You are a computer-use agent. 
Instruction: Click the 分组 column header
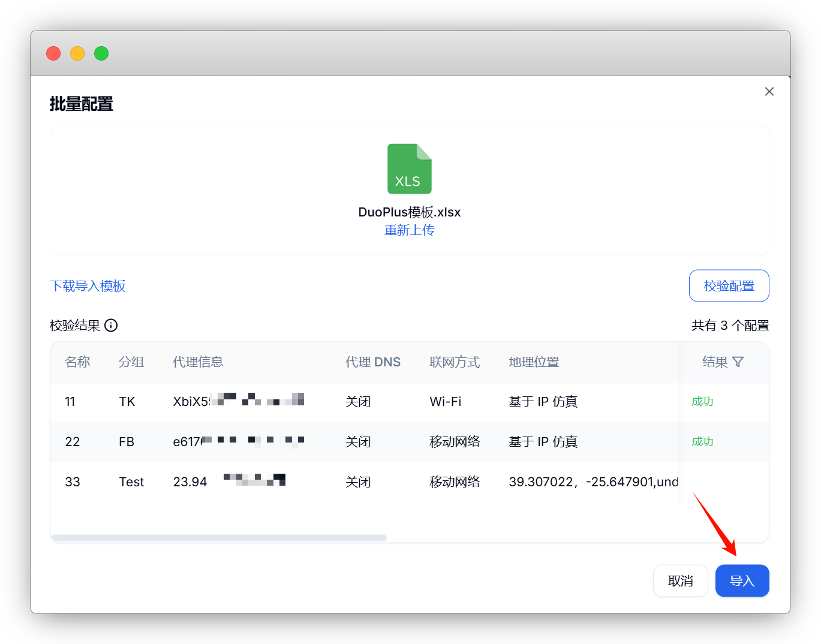click(x=131, y=362)
